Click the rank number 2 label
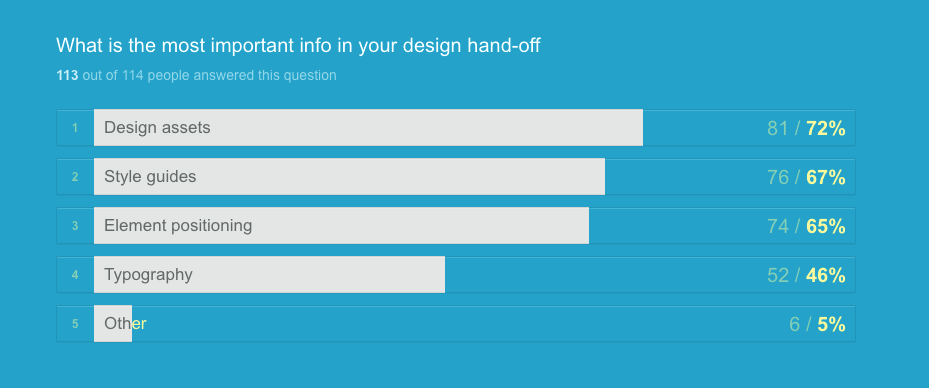The width and height of the screenshot is (929, 388). pyautogui.click(x=75, y=177)
